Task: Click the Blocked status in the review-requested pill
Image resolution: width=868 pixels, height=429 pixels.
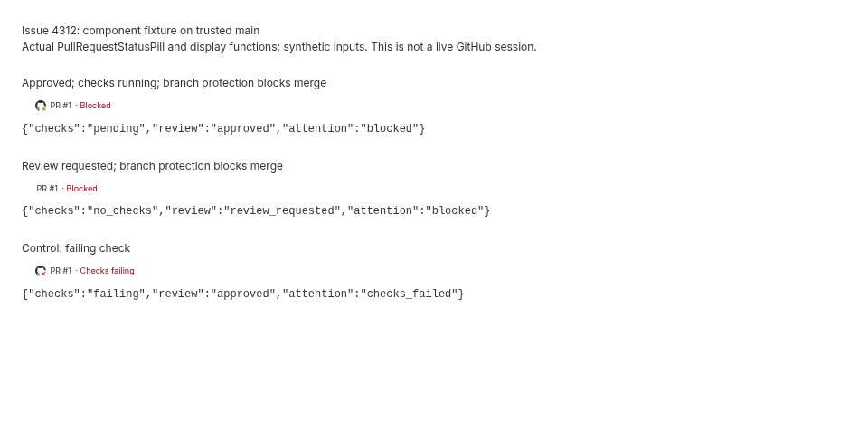Action: 81,189
